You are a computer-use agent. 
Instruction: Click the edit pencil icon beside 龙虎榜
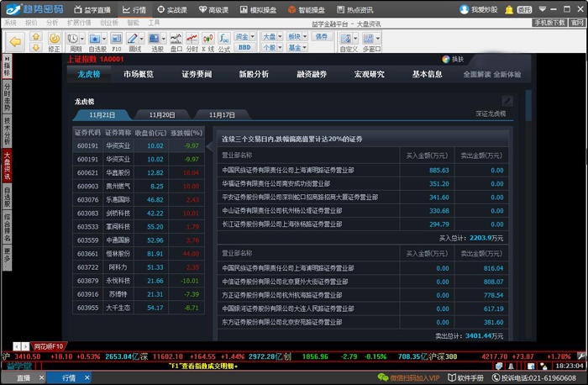pyautogui.click(x=507, y=101)
